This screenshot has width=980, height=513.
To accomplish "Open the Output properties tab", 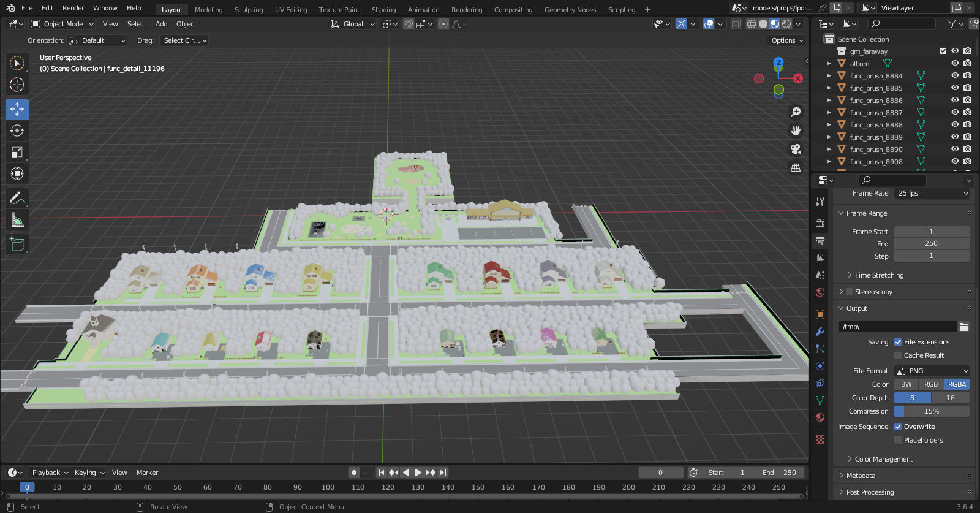I will (x=820, y=241).
